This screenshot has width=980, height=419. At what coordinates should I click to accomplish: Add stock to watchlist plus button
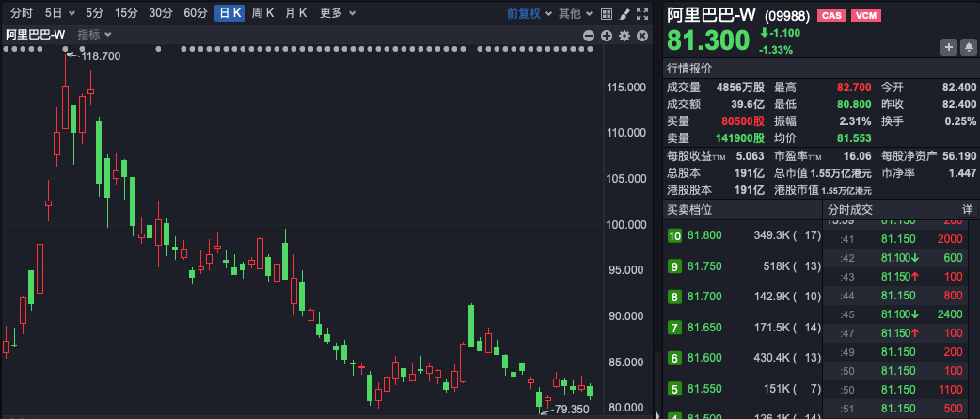tap(949, 47)
